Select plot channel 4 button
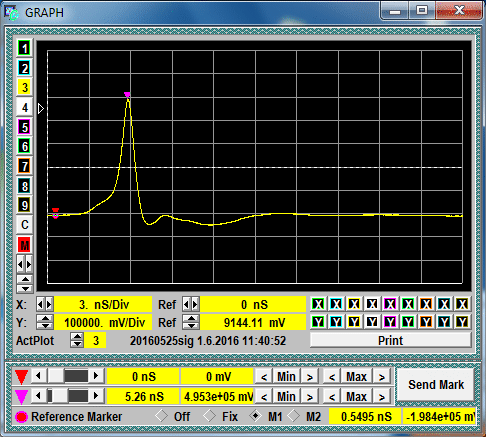The image size is (486, 437). [x=24, y=107]
